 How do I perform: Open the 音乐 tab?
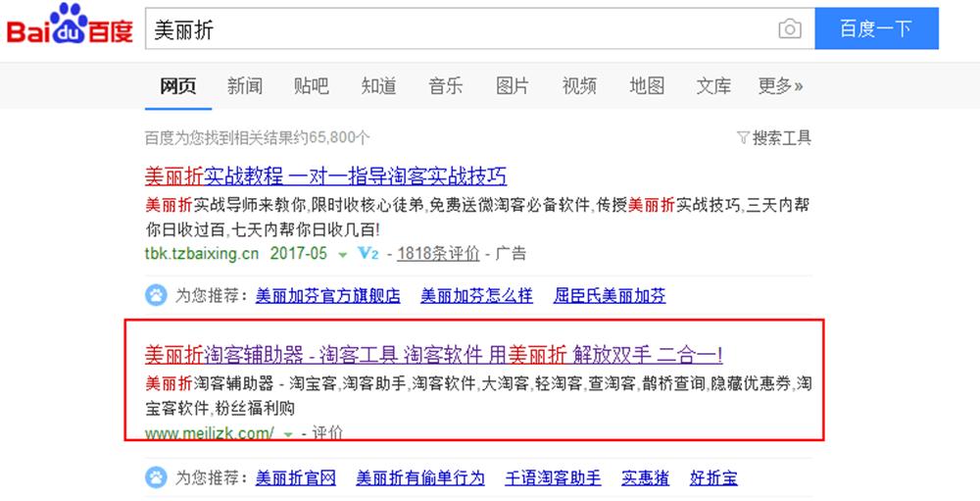pyautogui.click(x=446, y=85)
